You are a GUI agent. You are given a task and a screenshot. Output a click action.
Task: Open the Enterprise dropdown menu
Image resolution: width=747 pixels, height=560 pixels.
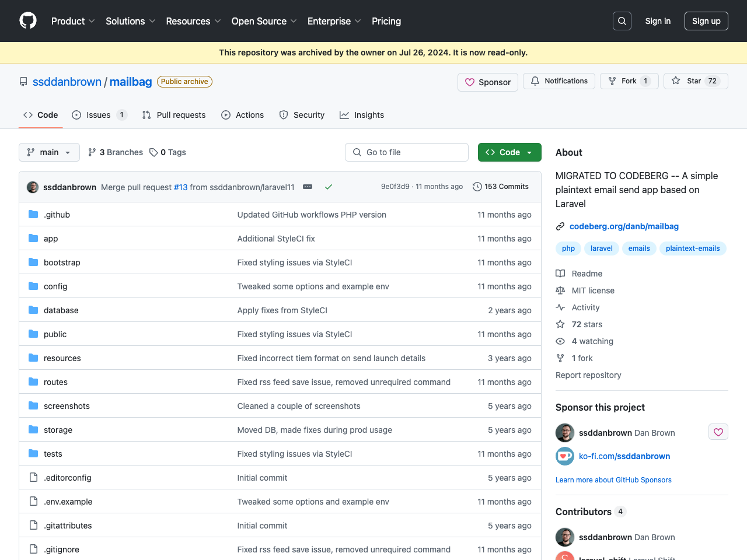click(x=334, y=21)
